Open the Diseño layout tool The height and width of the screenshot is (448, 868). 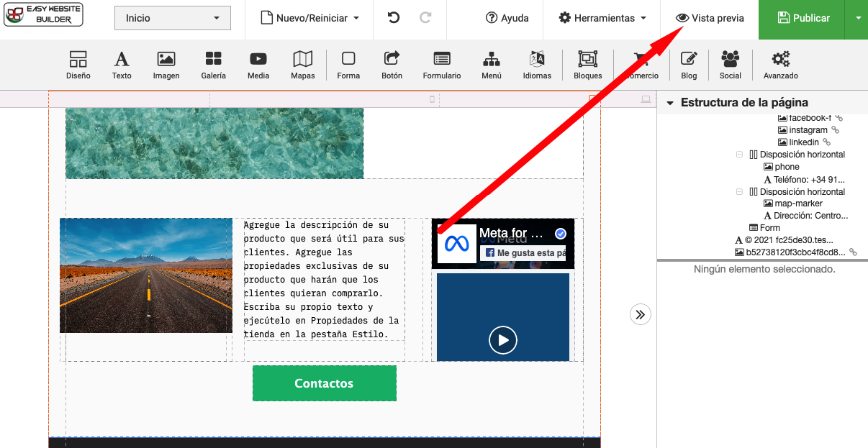[x=78, y=65]
